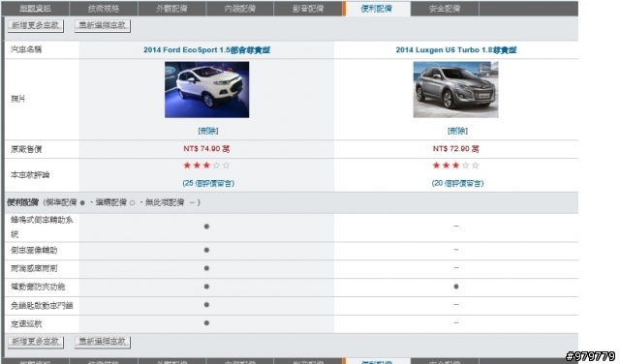Image resolution: width=620 pixels, height=364 pixels.
Task: Click Ford's dot in the 免鑰匙啟動車門鎖 row
Action: pos(206,305)
